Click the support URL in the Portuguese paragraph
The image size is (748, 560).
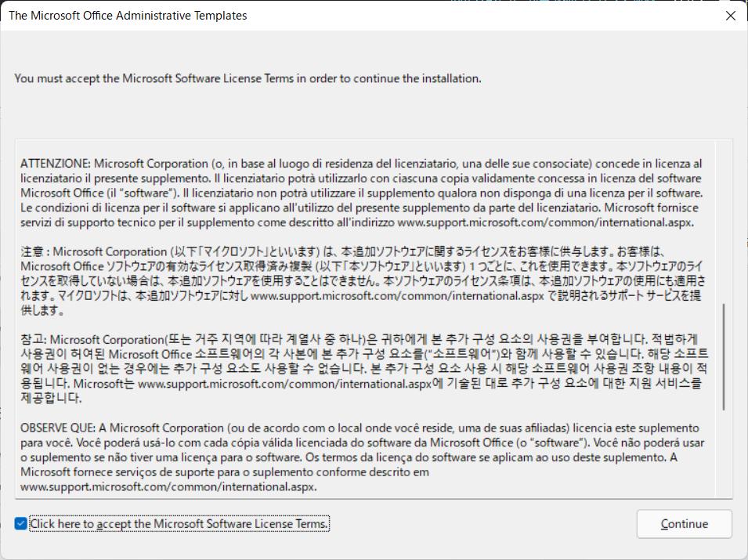point(168,486)
